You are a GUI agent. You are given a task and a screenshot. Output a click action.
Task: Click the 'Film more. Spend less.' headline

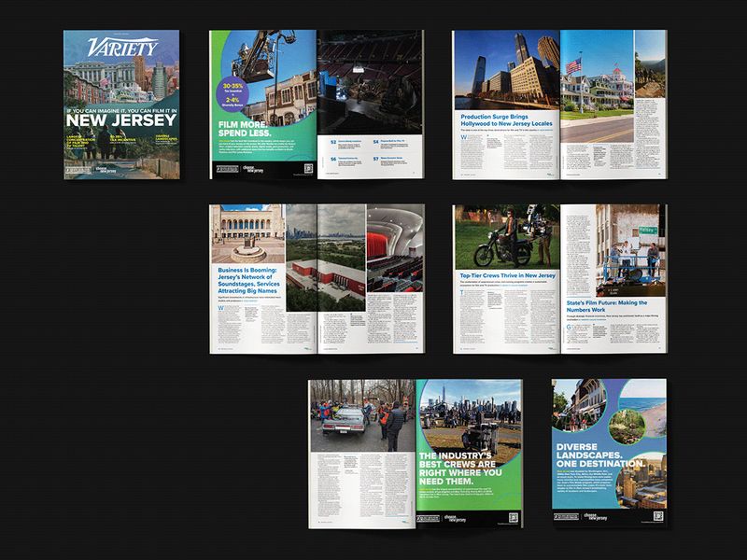point(245,129)
